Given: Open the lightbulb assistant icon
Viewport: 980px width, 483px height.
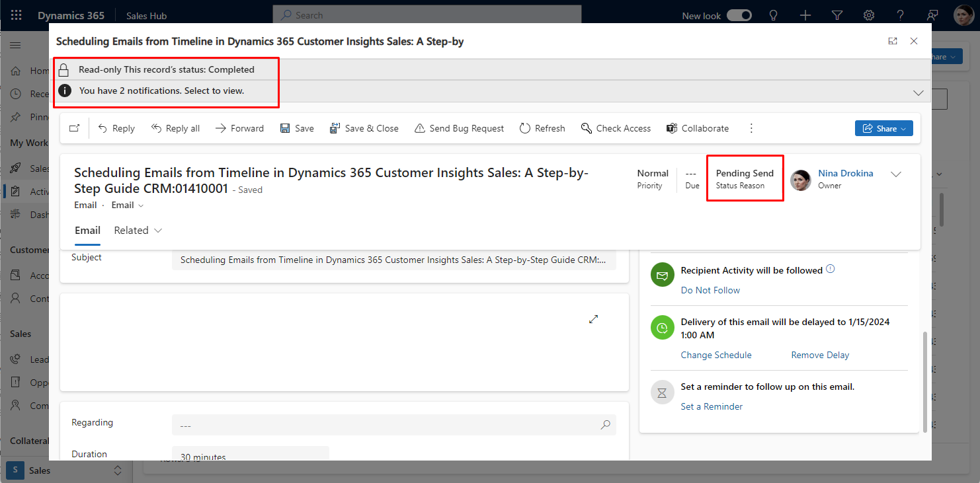Looking at the screenshot, I should [773, 15].
